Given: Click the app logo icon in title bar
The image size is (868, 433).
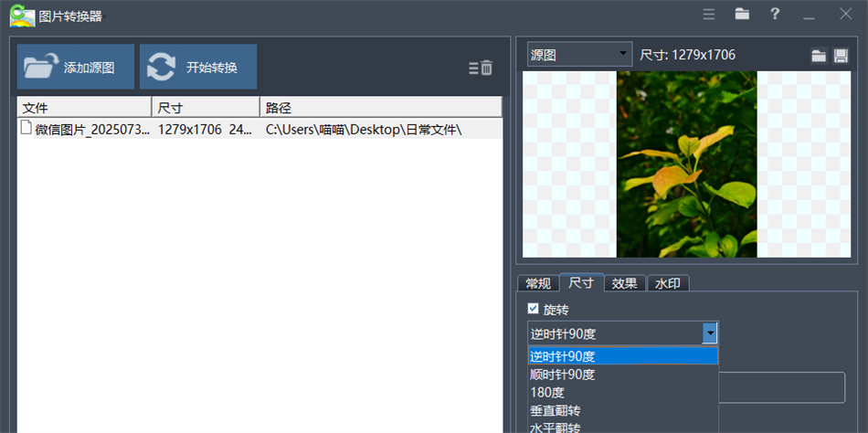Looking at the screenshot, I should 22,15.
